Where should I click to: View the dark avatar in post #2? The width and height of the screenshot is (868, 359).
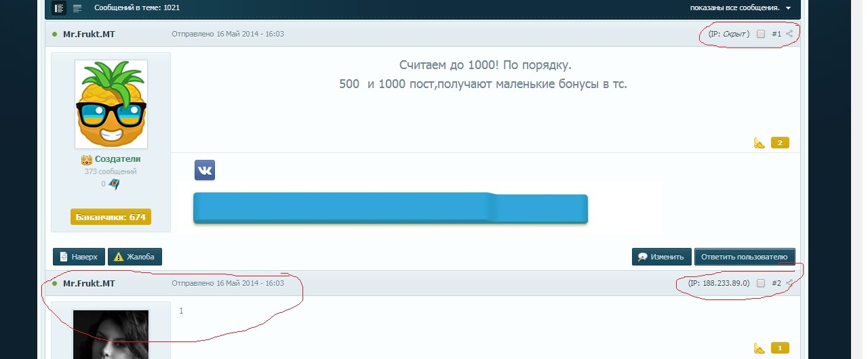pos(111,334)
